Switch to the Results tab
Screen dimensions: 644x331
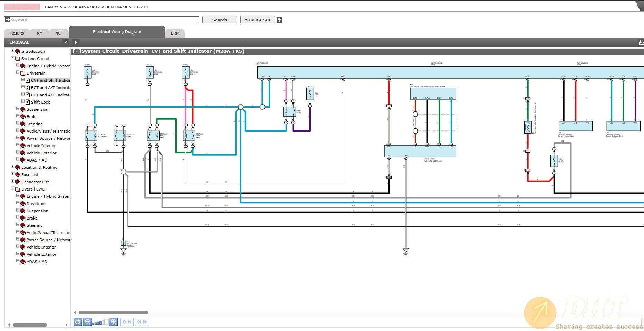pyautogui.click(x=17, y=33)
